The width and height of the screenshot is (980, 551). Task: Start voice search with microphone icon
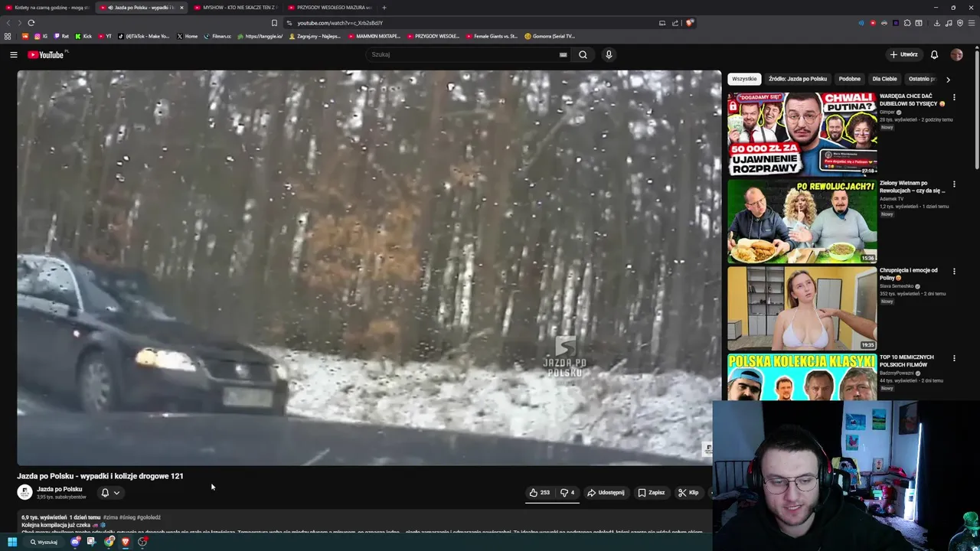(609, 54)
